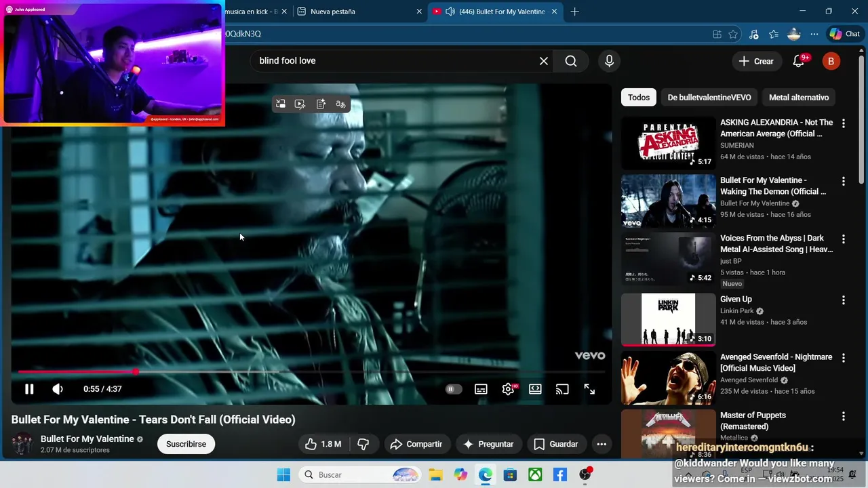Switch to the 'musica en kick' tab
Screen dimensions: 868x488
pyautogui.click(x=251, y=12)
